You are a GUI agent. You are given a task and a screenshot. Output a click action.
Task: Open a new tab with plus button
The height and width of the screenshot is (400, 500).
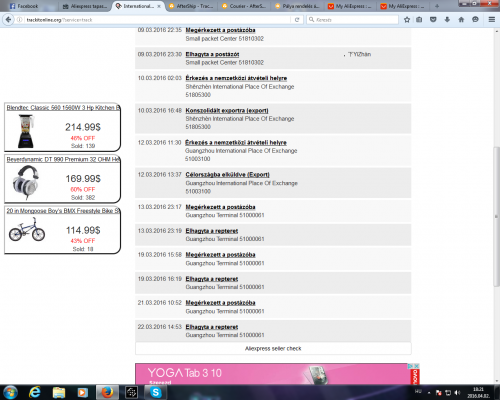tap(437, 6)
